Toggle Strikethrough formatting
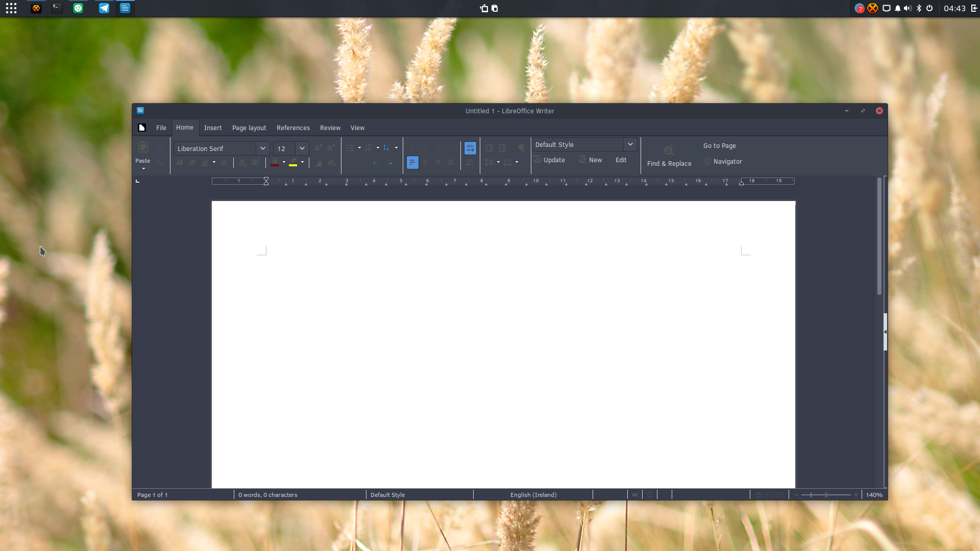 224,162
